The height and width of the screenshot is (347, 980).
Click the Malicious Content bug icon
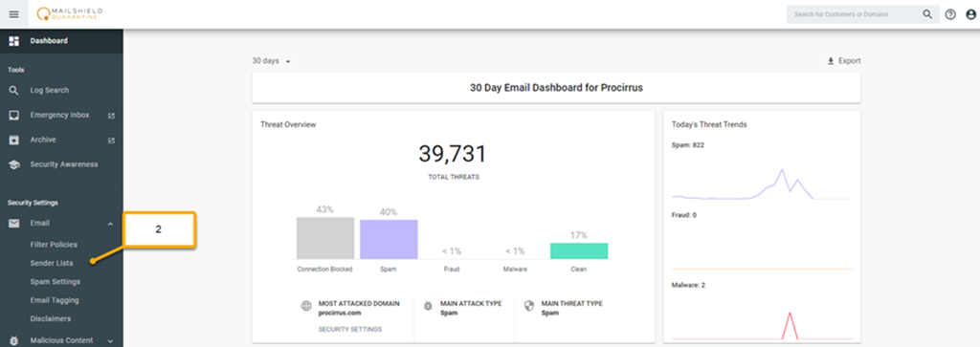(x=13, y=340)
